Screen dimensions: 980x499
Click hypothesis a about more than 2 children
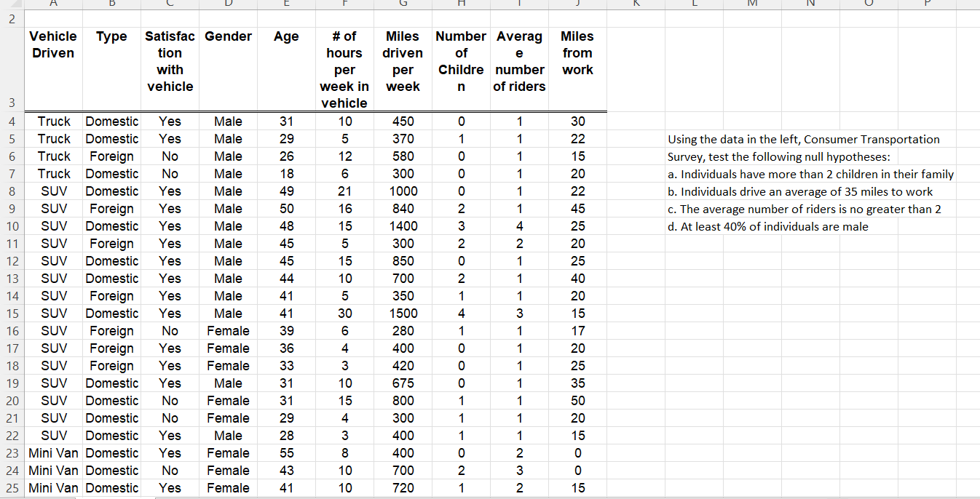(810, 174)
